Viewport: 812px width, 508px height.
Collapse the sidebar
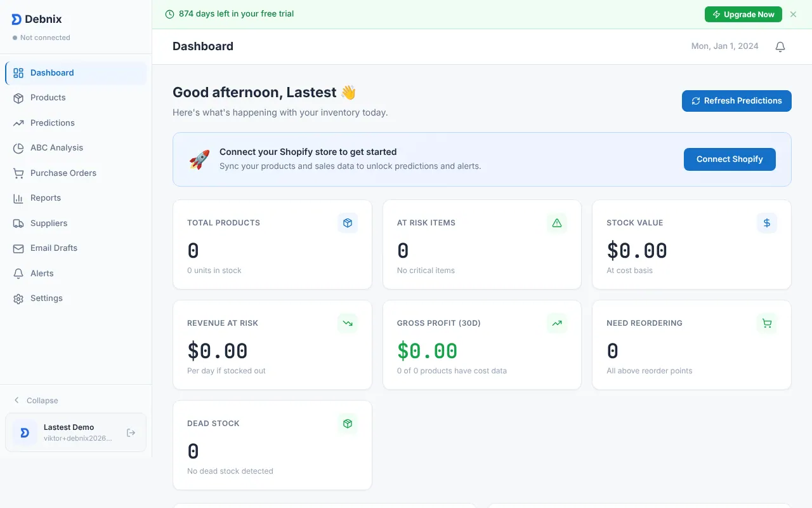coord(36,401)
